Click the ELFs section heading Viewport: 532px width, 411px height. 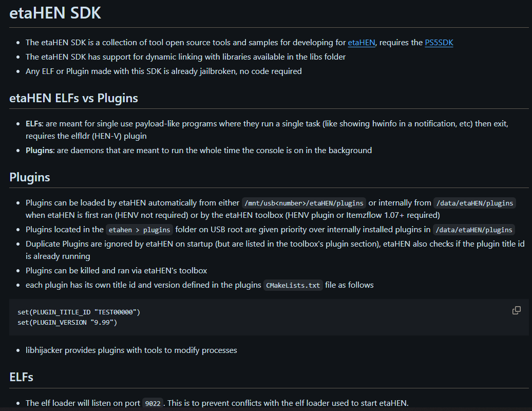(21, 377)
